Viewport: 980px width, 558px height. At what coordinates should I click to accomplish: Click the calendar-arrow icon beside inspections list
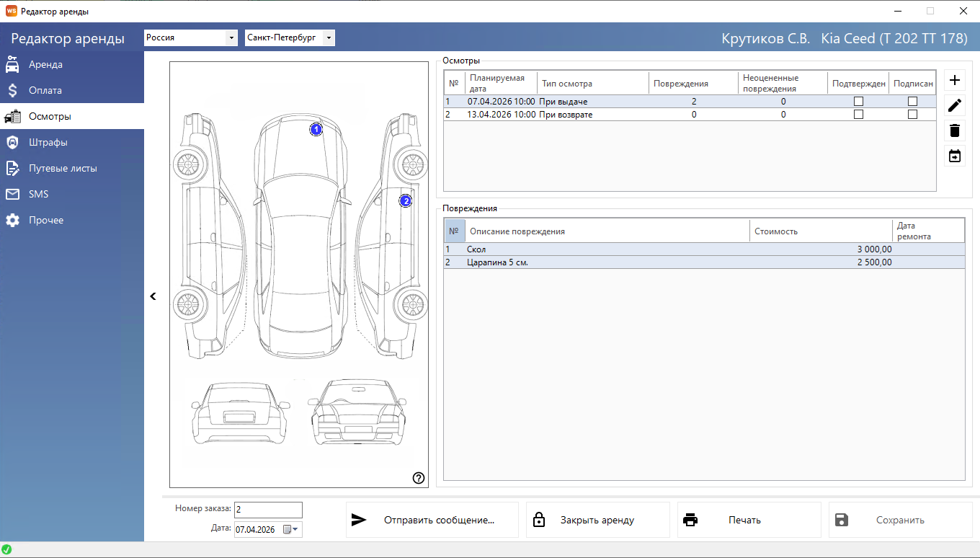point(955,156)
